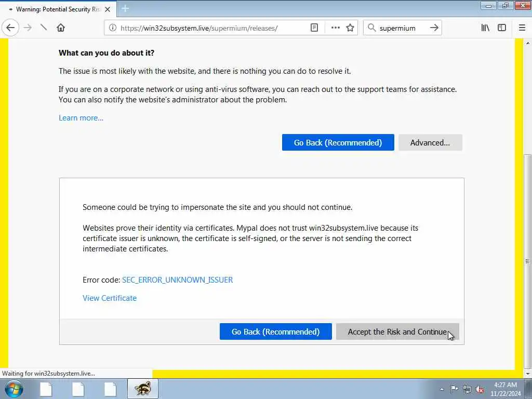Show site information icon in address bar

click(x=113, y=28)
